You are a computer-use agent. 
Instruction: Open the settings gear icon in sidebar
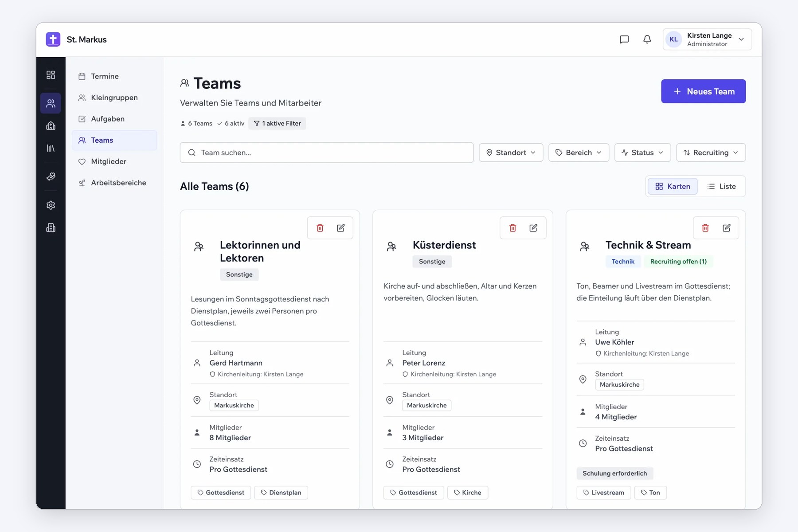(x=51, y=205)
